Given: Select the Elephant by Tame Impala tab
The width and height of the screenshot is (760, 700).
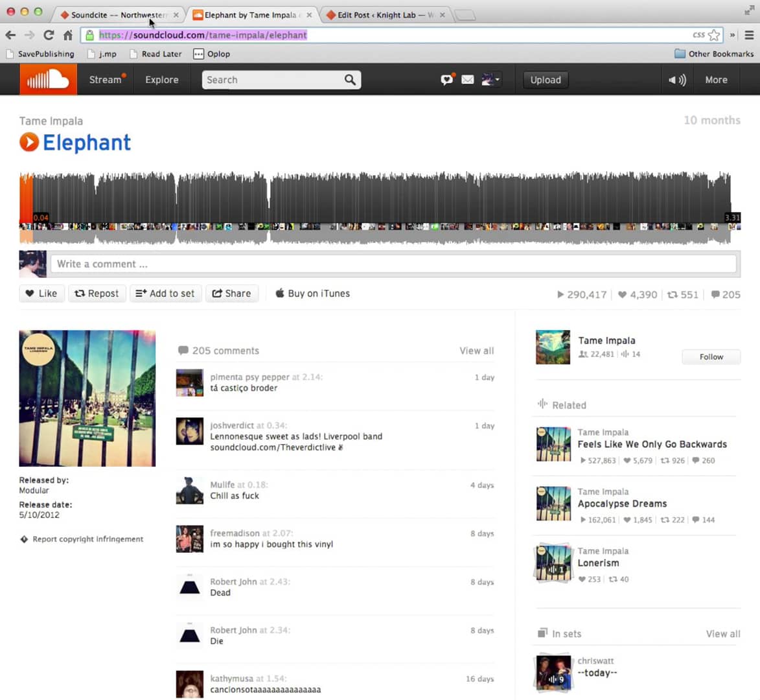Looking at the screenshot, I should tap(251, 15).
